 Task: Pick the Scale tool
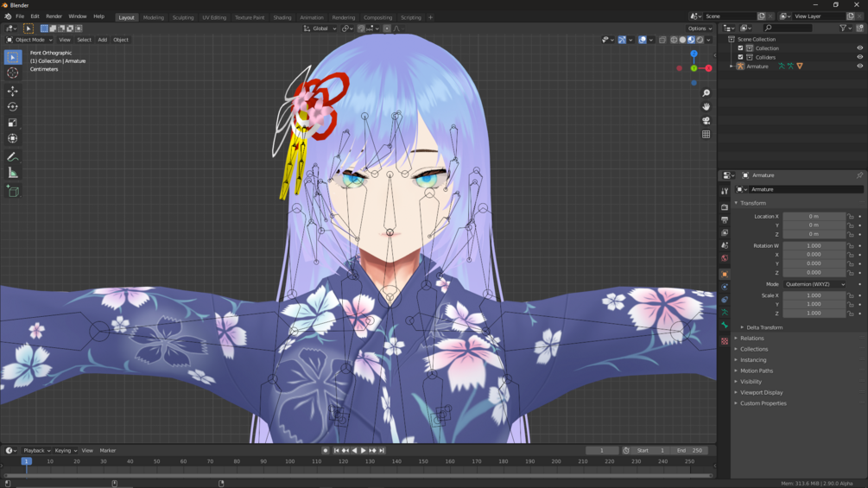(13, 123)
